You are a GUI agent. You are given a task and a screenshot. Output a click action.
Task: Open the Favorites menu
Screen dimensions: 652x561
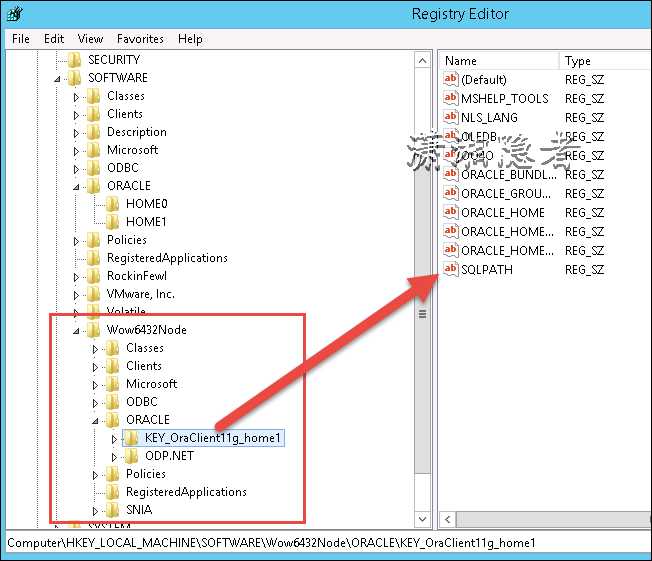(140, 39)
